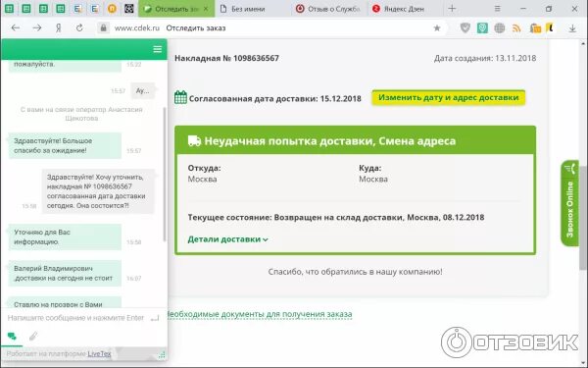Click 'Спасибо, что обратились в нашу компанию!' text
The width and height of the screenshot is (588, 368).
[355, 272]
